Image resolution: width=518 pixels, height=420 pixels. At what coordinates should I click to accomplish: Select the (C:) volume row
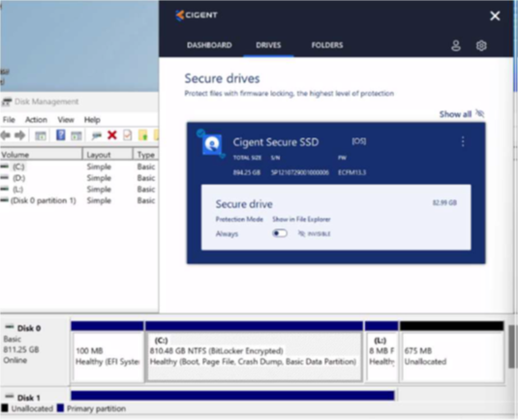click(79, 166)
